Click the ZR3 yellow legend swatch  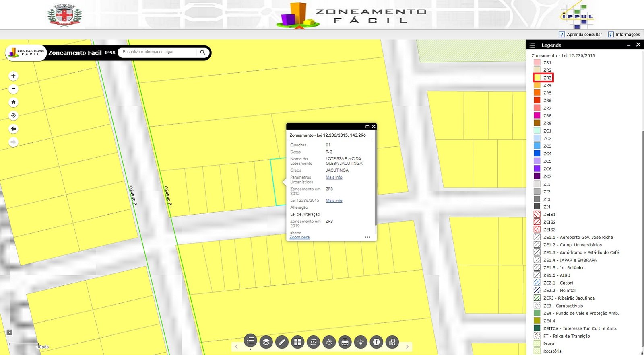(x=537, y=78)
